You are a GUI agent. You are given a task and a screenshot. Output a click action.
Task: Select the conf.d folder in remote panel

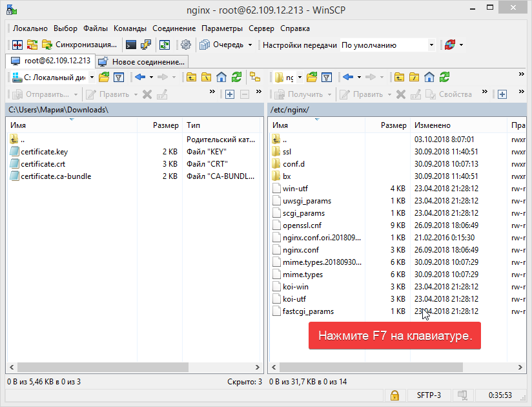tap(294, 164)
